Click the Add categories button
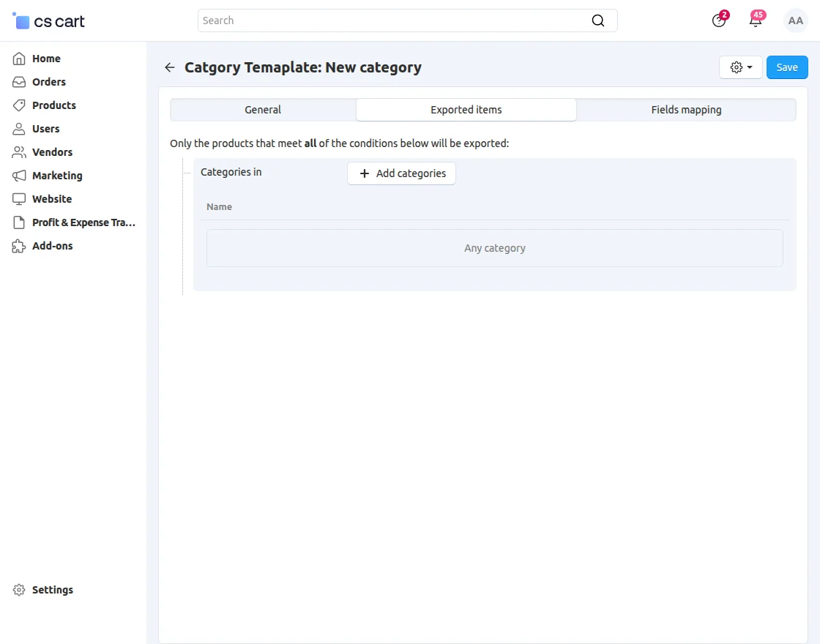Image resolution: width=820 pixels, height=644 pixels. [401, 173]
